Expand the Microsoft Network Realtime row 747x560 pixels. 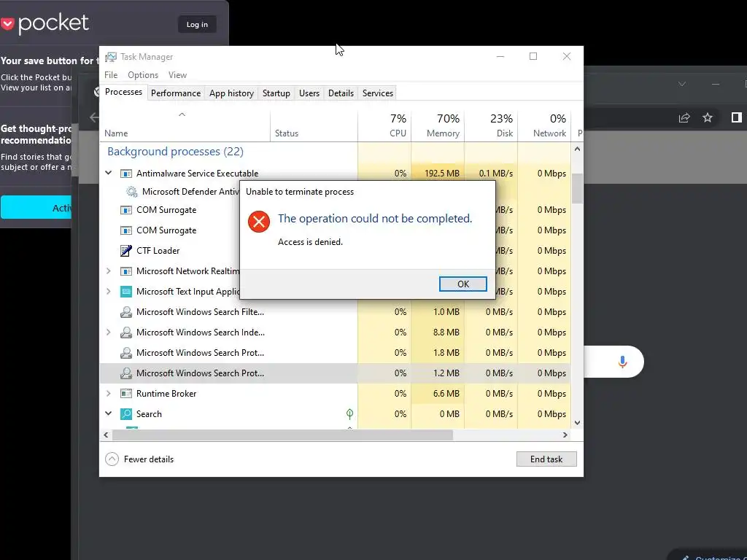109,271
